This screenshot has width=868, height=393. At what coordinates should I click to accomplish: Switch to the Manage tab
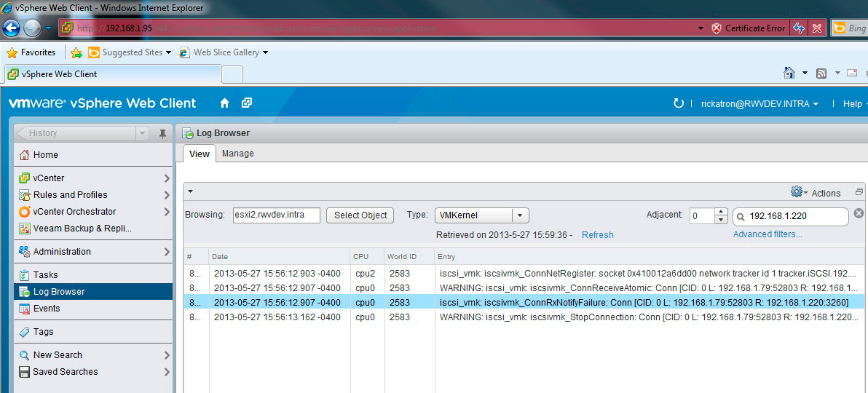[x=238, y=154]
